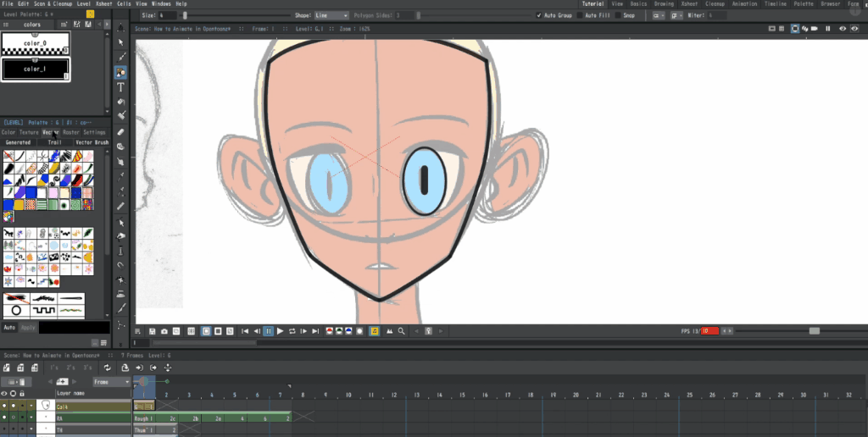Open the Shape dropdown showing Line

click(331, 15)
